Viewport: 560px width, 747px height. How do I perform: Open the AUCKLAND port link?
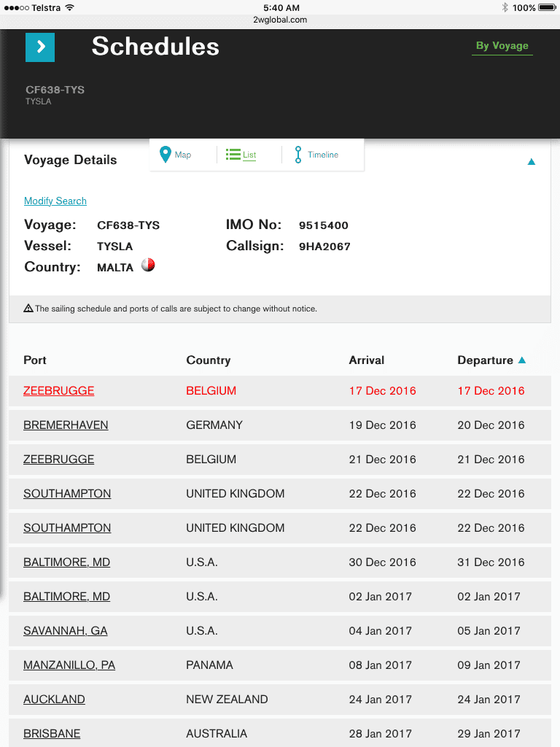[x=54, y=700]
